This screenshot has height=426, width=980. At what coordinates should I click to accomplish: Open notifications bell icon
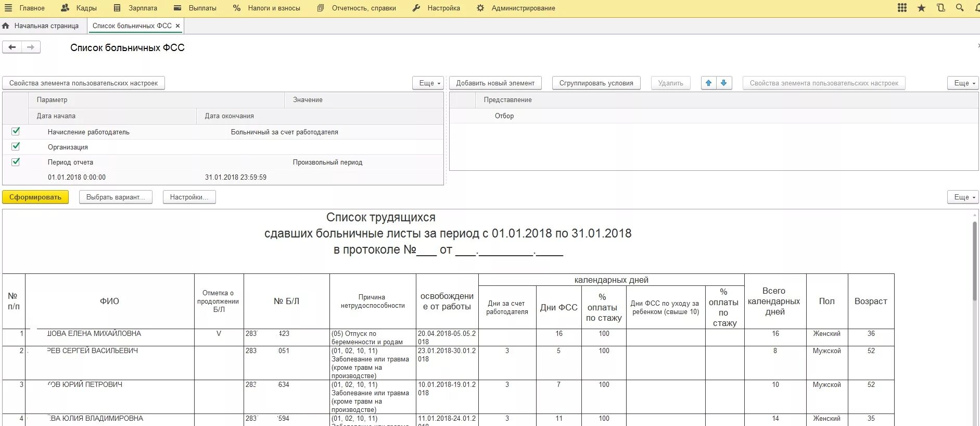point(977,8)
